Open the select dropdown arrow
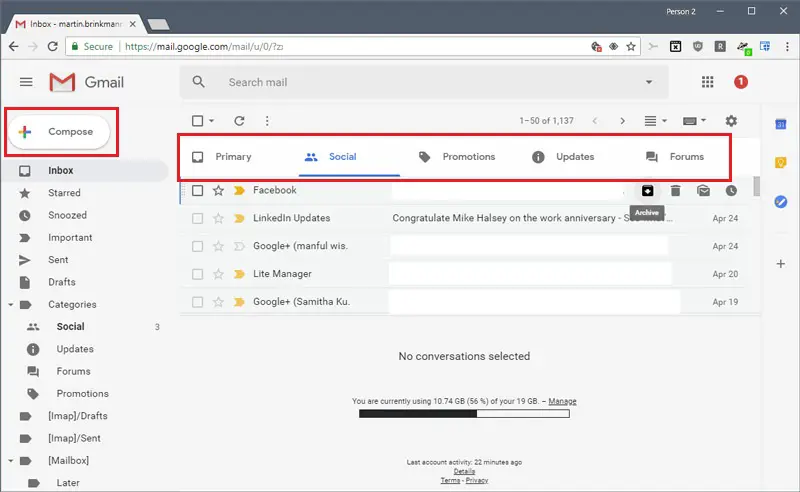The height and width of the screenshot is (492, 800). 211,121
